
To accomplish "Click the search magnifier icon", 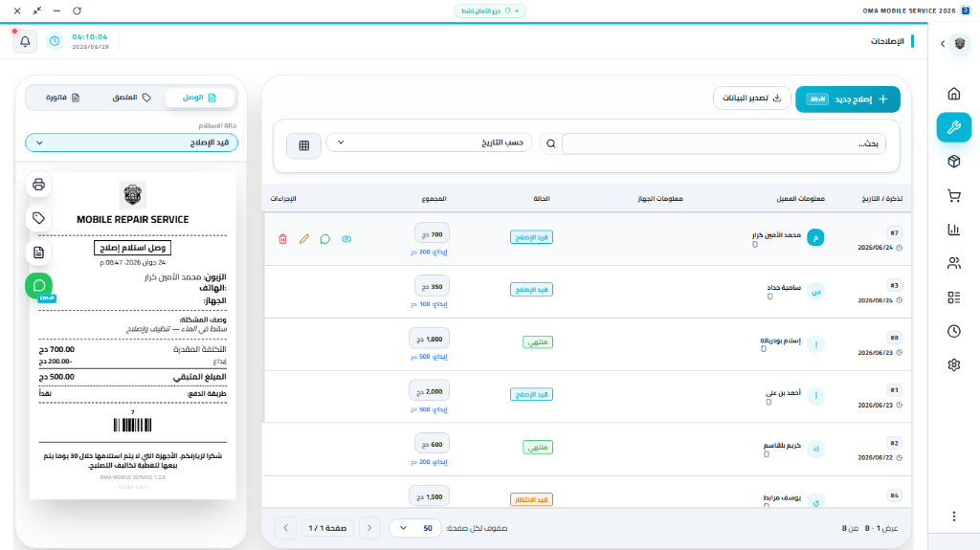I will point(550,143).
